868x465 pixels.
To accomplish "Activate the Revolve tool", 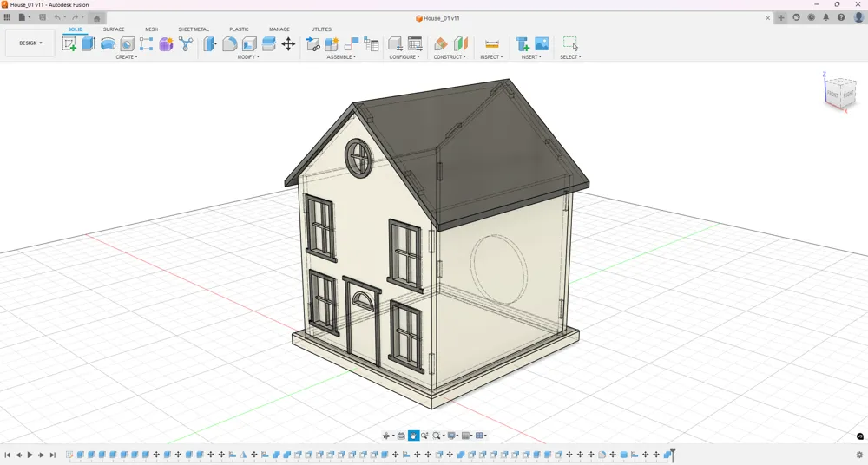I will [108, 43].
